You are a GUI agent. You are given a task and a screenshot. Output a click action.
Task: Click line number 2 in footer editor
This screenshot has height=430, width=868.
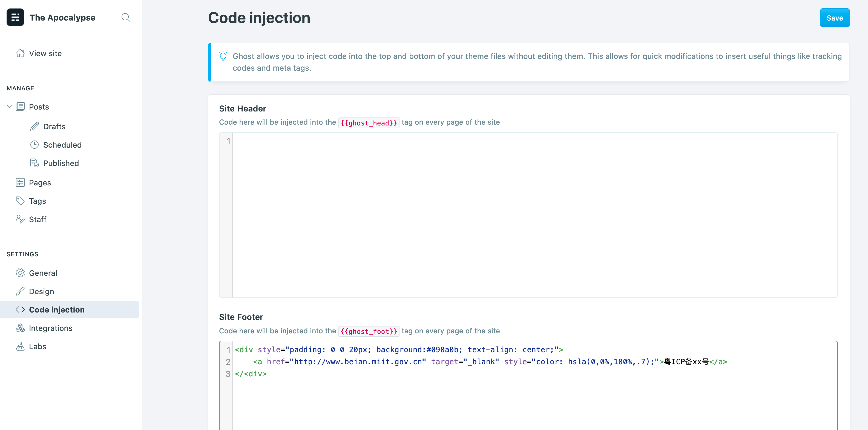[228, 362]
